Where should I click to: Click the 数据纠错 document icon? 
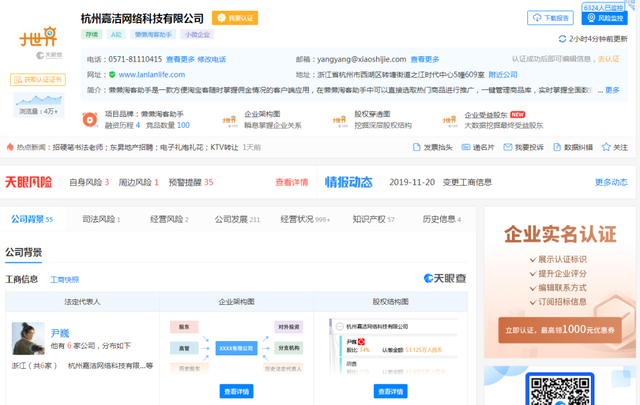pyautogui.click(x=557, y=147)
